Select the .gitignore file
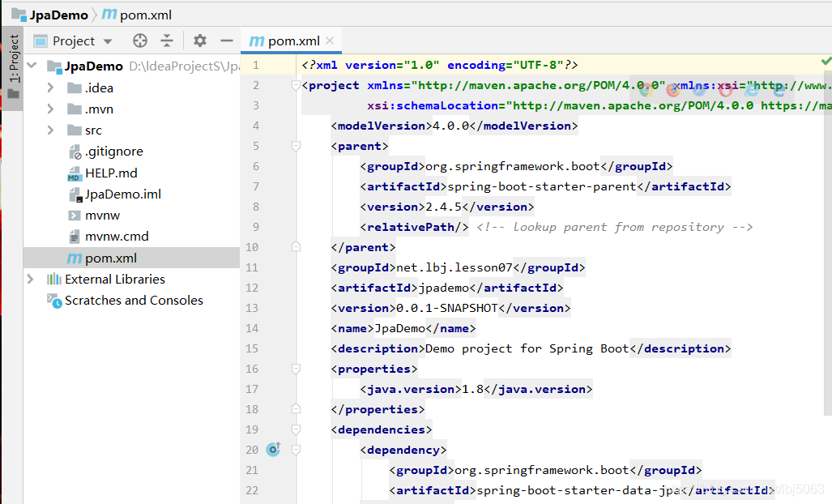The height and width of the screenshot is (504, 832). pyautogui.click(x=114, y=152)
